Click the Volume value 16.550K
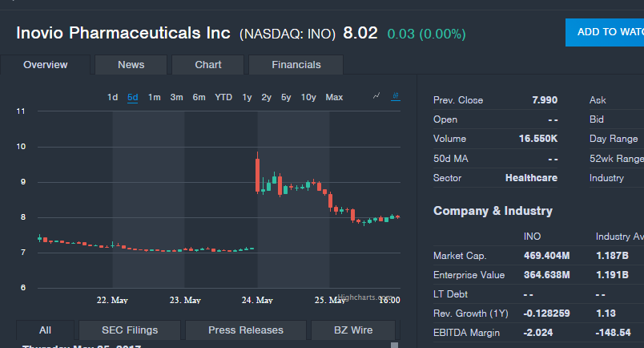The height and width of the screenshot is (348, 644). [538, 139]
